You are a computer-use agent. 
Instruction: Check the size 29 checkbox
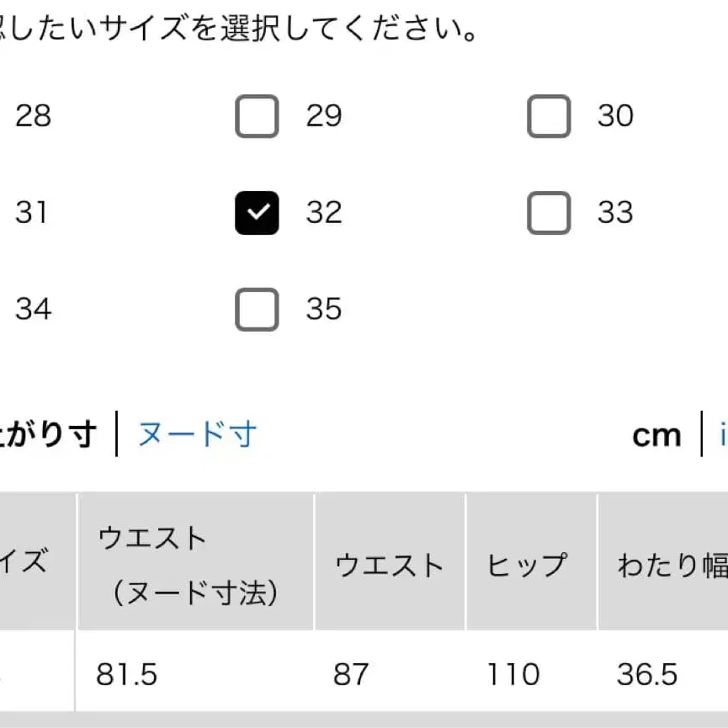point(257,117)
